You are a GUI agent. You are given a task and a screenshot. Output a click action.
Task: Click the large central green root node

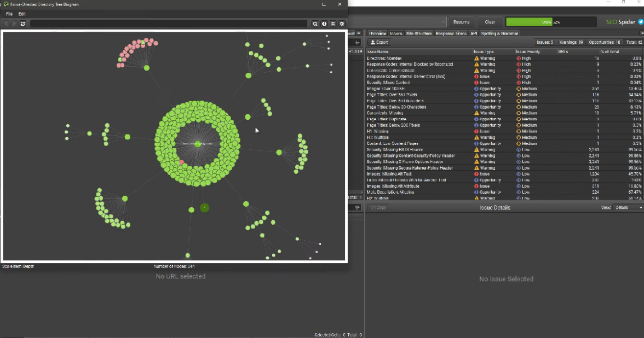tap(198, 144)
